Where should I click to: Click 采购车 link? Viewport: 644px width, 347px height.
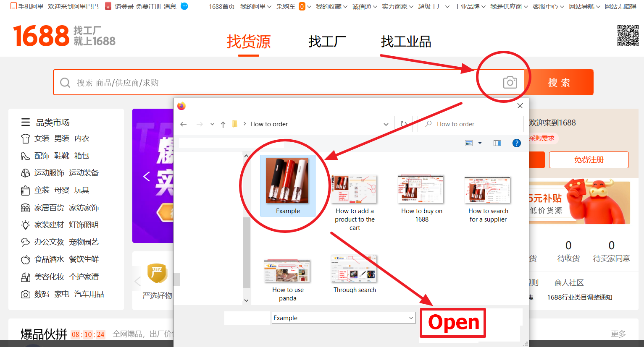click(x=286, y=6)
